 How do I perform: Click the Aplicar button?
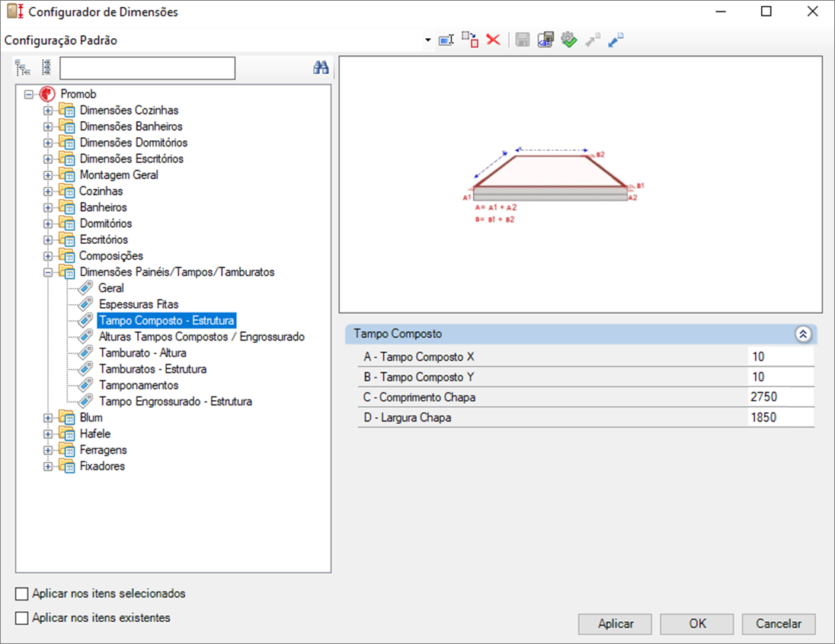coord(615,623)
